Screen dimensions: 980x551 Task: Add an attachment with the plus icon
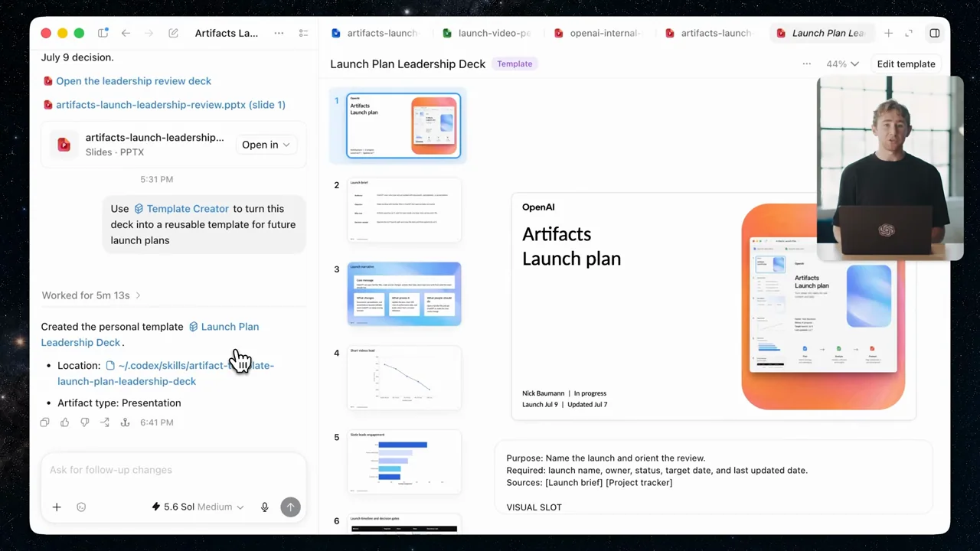(x=57, y=507)
